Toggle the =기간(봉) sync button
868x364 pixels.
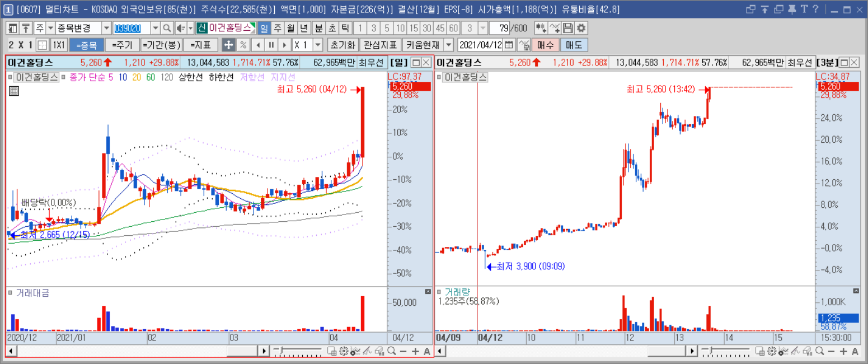(x=161, y=45)
